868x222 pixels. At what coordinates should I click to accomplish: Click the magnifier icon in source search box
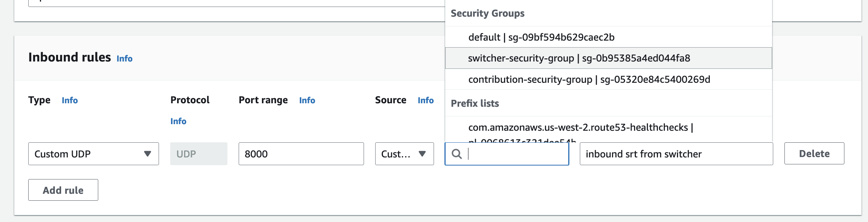click(457, 154)
